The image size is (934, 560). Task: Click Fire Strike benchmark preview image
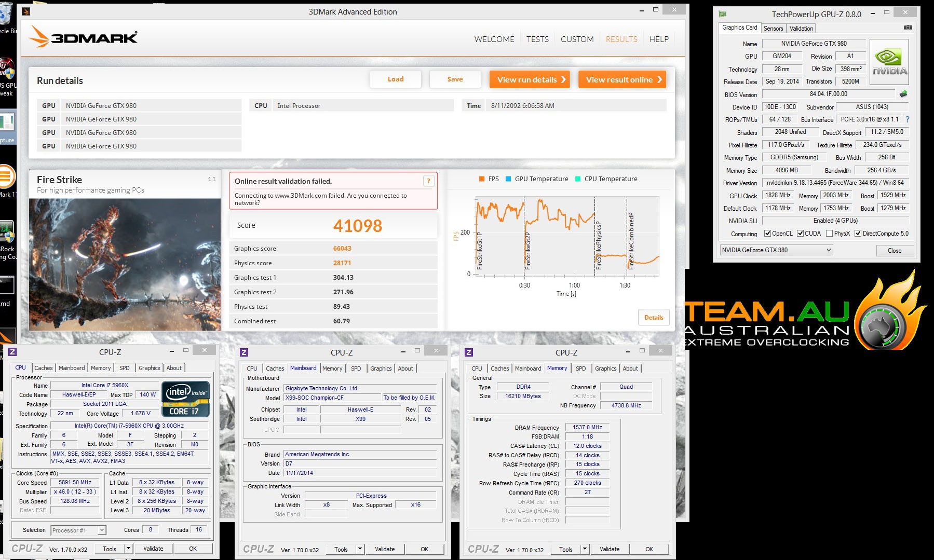click(125, 264)
